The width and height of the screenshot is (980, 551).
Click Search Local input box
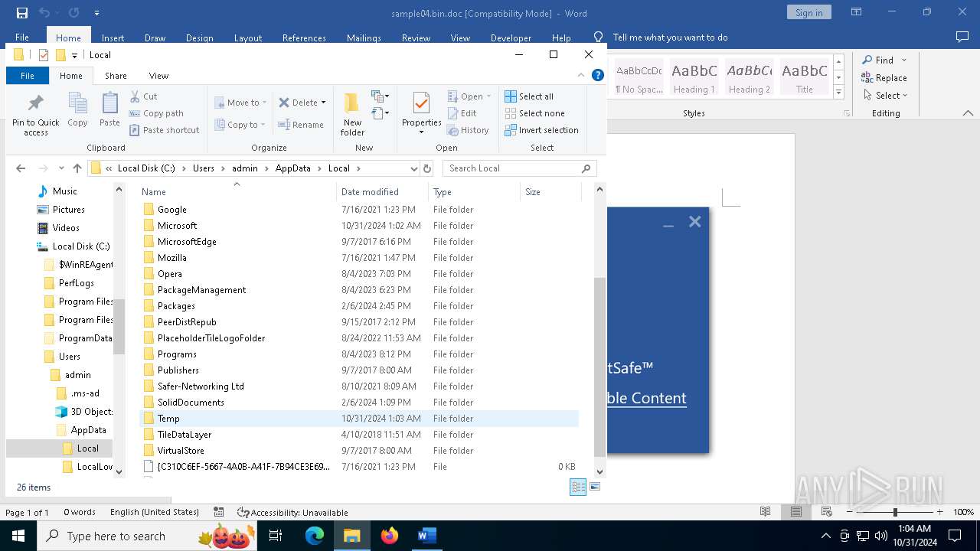(519, 168)
